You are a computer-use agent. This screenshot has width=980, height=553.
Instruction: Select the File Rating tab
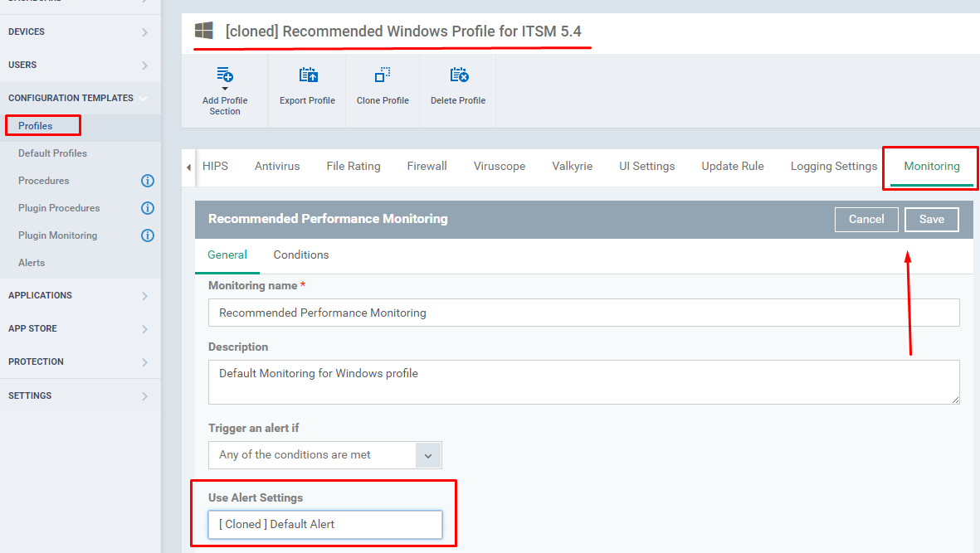pos(353,166)
